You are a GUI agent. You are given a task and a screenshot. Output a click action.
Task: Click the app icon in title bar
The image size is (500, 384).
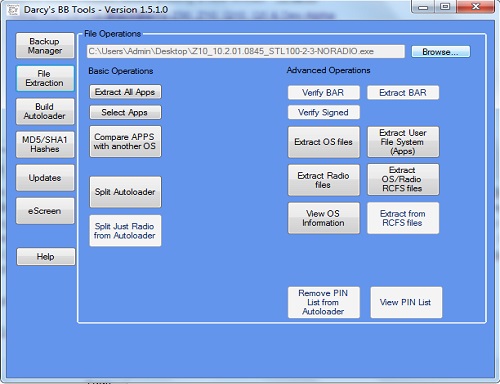[x=13, y=10]
